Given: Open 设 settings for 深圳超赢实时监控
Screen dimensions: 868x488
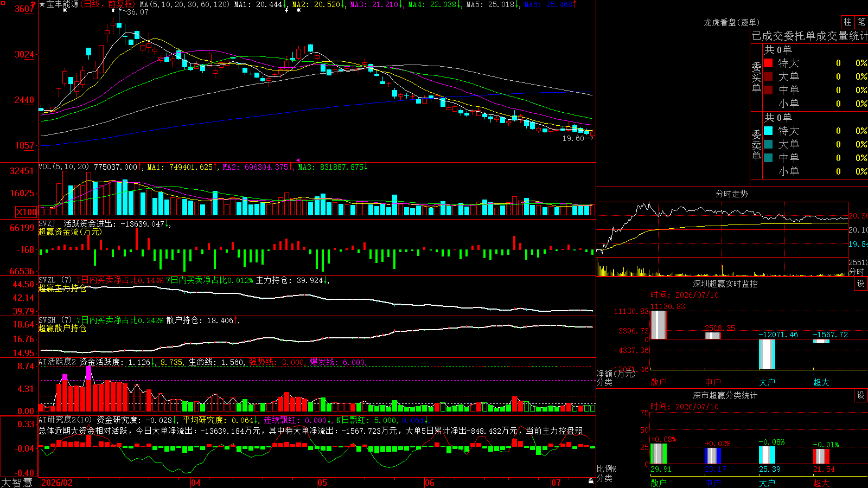Looking at the screenshot, I should point(861,284).
